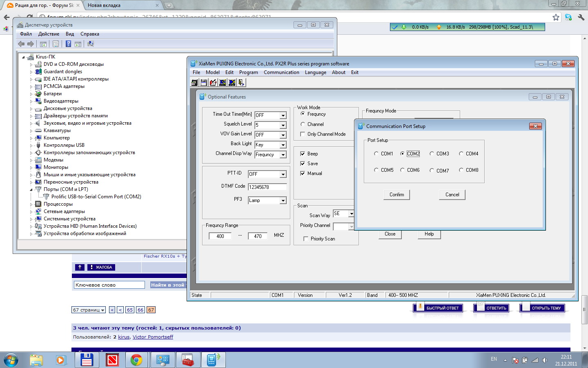Viewport: 588px width, 368px height.
Task: Click the red folder edit icon in PUXING toolbar
Action: click(213, 83)
